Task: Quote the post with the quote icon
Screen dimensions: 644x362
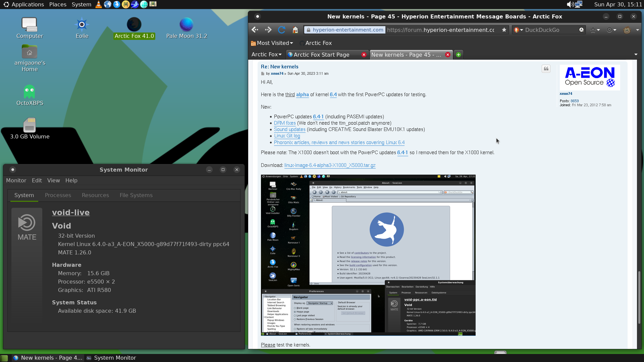Action: point(546,69)
